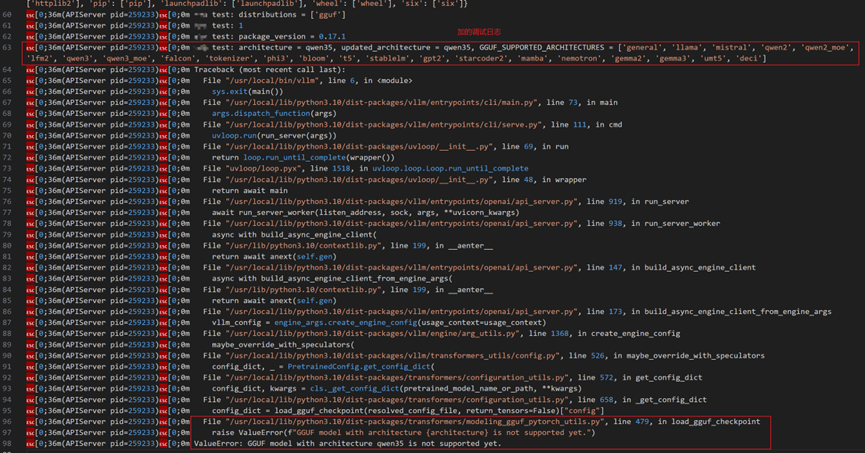865x453 pixels.
Task: Click "uvloop.run(run_server(args))" text
Action: coord(274,136)
